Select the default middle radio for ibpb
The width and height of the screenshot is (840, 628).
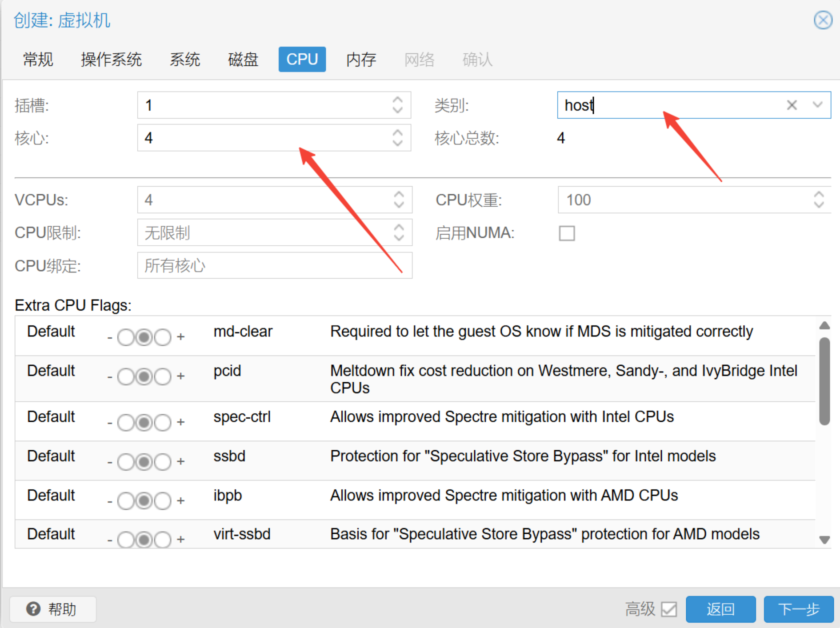click(x=144, y=501)
